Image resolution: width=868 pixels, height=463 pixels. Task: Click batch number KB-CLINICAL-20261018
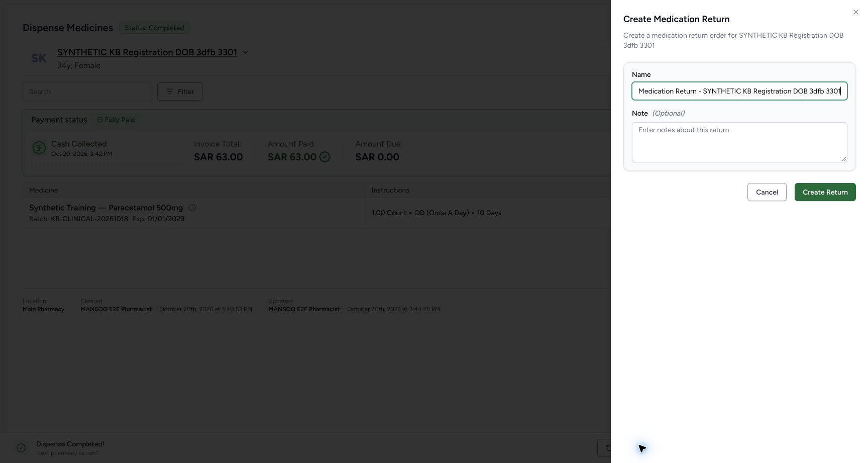pos(89,219)
